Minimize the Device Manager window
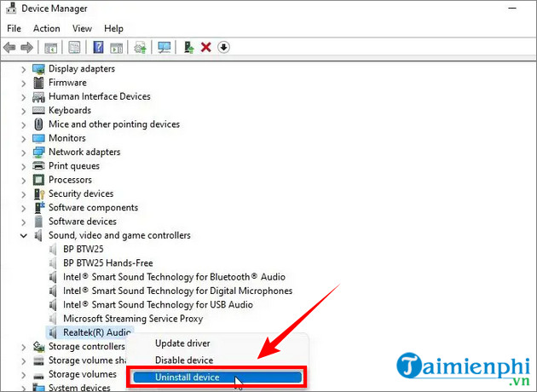The image size is (537, 392). click(x=512, y=9)
